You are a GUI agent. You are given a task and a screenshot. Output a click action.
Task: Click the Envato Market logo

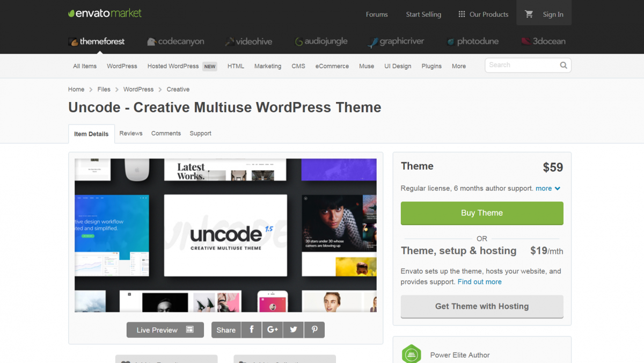coord(105,13)
